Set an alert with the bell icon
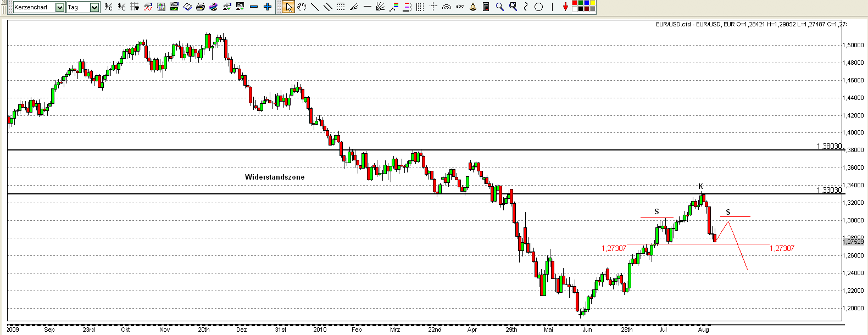Image resolution: width=868 pixels, height=335 pixels. coord(473,7)
